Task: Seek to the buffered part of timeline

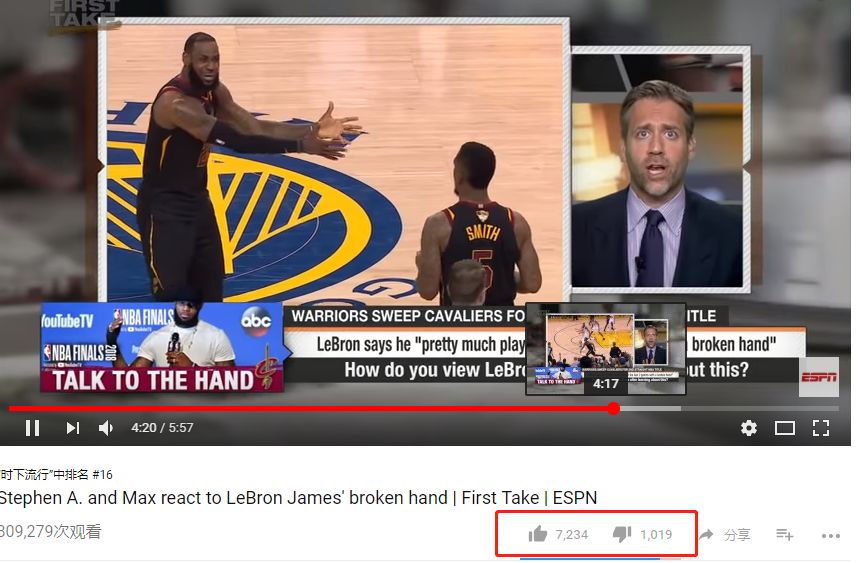Action: (x=650, y=408)
